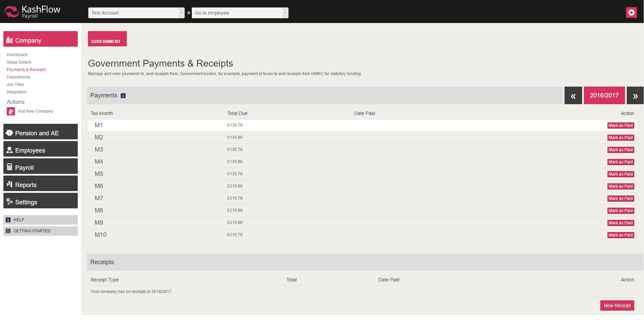Expand the Pension and AE section
The width and height of the screenshot is (644, 320).
(x=41, y=132)
